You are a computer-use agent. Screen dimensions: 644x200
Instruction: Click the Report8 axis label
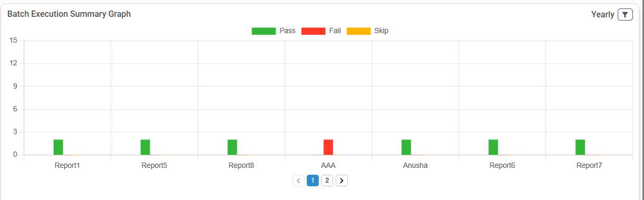(x=241, y=165)
